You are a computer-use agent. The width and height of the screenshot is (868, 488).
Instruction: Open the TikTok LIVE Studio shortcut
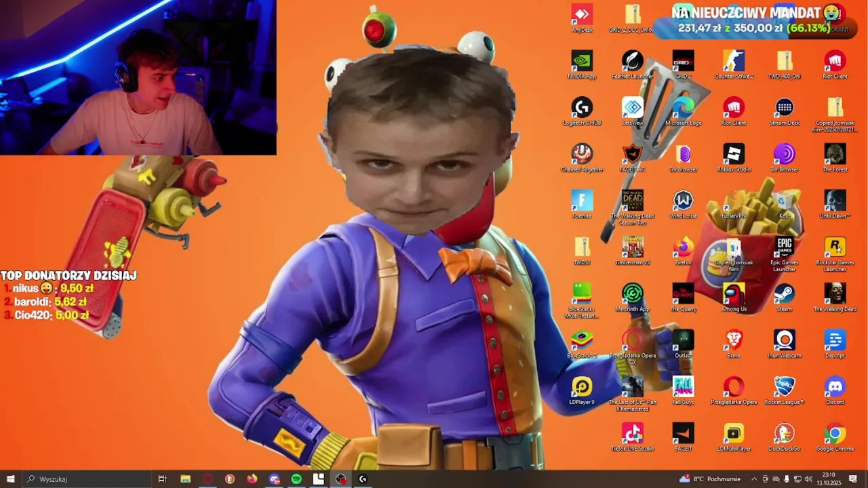pyautogui.click(x=633, y=438)
